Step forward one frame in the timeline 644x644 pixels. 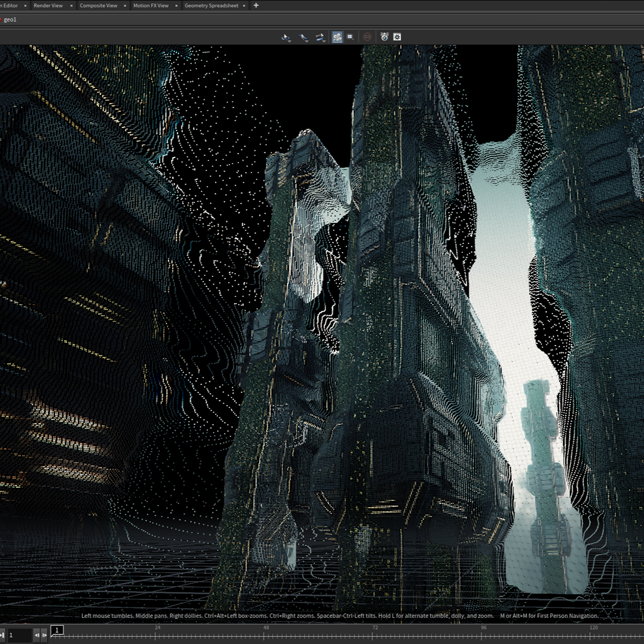pyautogui.click(x=45, y=635)
